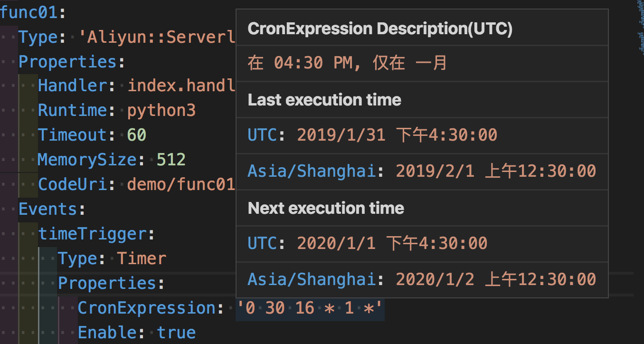Click the Asia/Shanghai 2020/1/2 next execution entry
Screen dimensions: 644x344
(422, 279)
